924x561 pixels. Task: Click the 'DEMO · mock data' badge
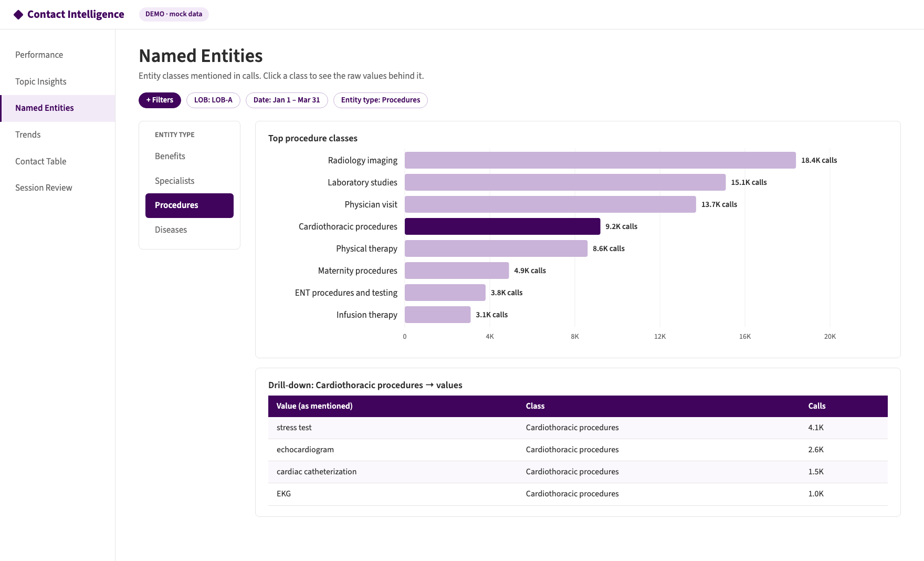pos(174,15)
